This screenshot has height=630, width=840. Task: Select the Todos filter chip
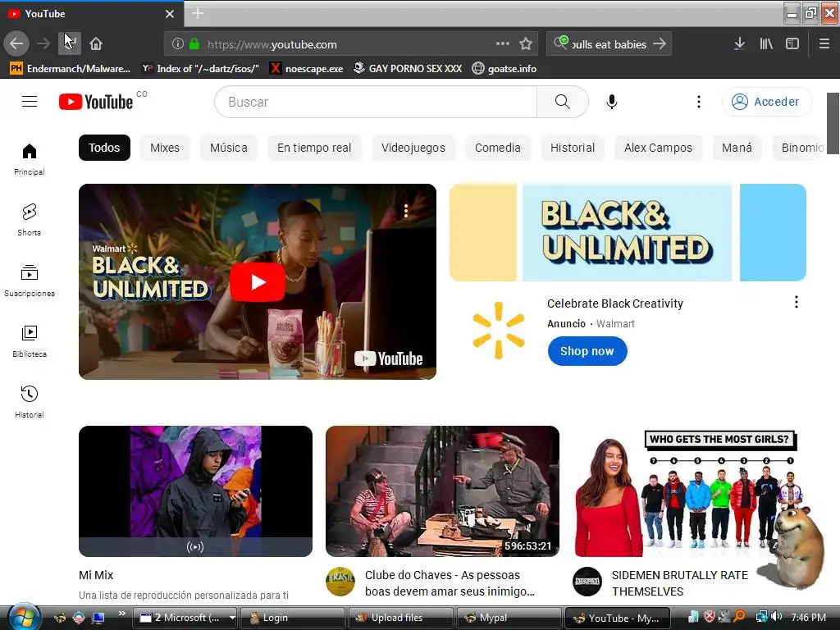[x=104, y=148]
